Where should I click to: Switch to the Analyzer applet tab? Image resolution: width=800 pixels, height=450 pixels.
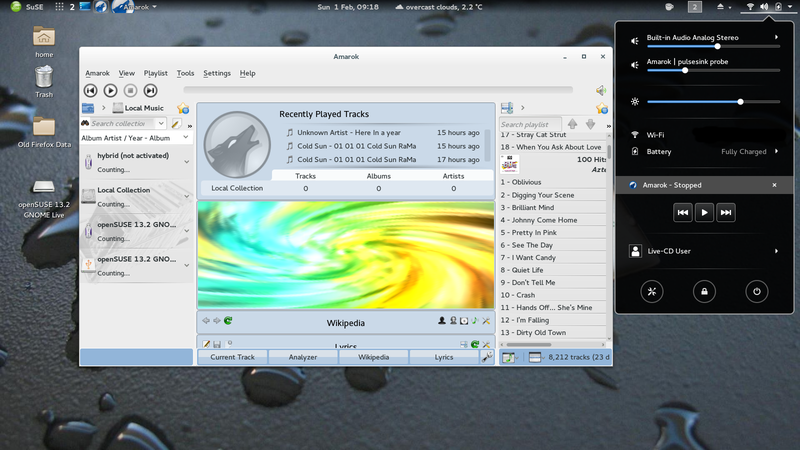click(303, 357)
